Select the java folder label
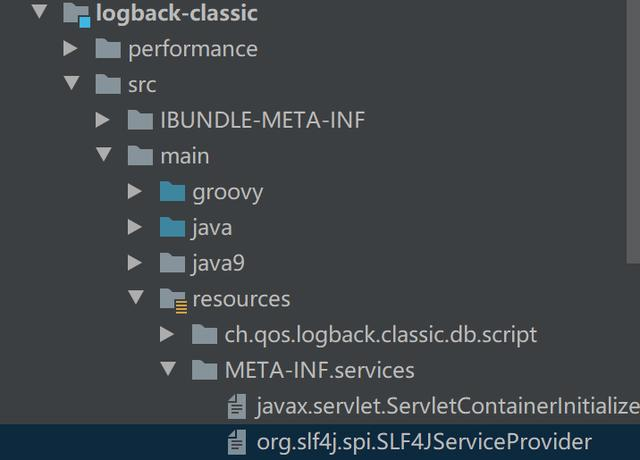The width and height of the screenshot is (640, 460). (212, 228)
